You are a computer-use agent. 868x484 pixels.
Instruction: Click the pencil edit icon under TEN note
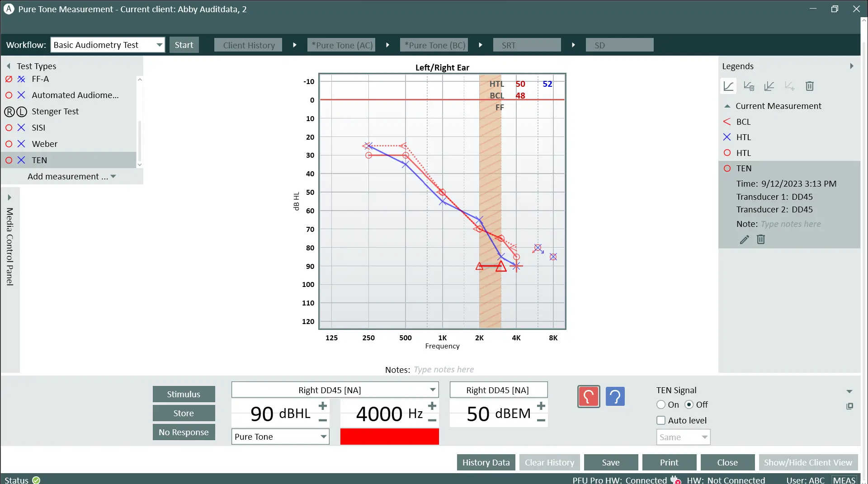pos(744,240)
